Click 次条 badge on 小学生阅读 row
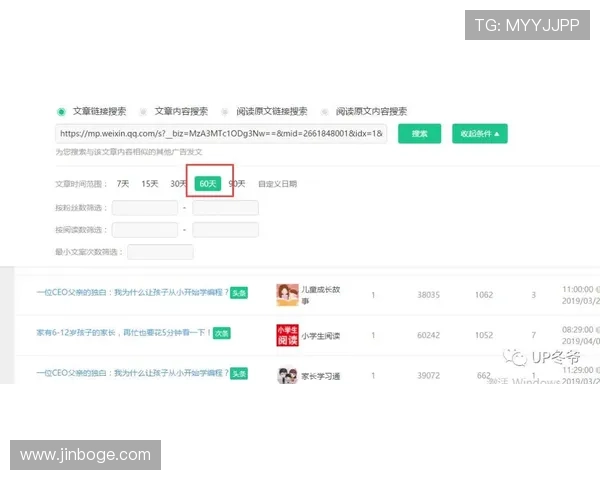This screenshot has width=600, height=480. click(222, 333)
